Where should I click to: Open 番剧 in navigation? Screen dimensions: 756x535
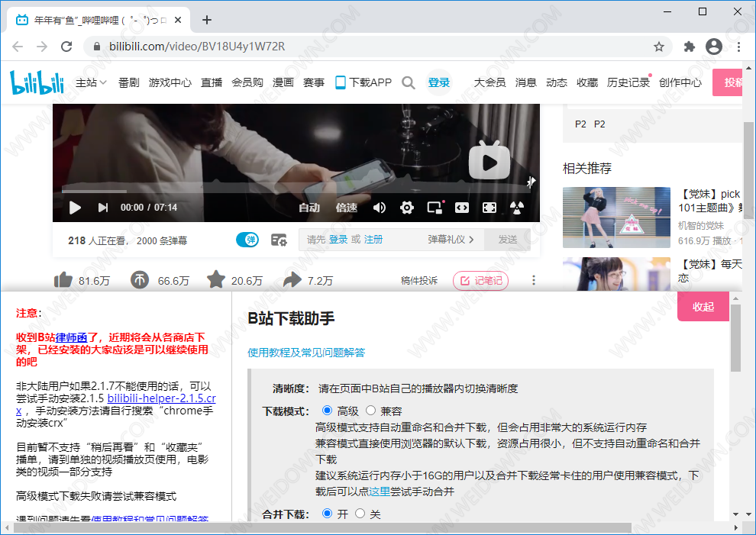pos(129,83)
